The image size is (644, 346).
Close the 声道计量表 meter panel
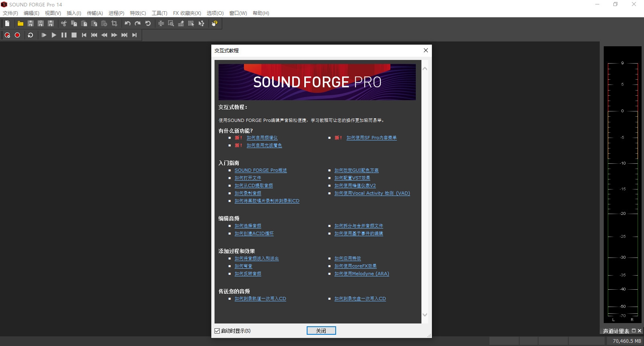tap(640, 331)
